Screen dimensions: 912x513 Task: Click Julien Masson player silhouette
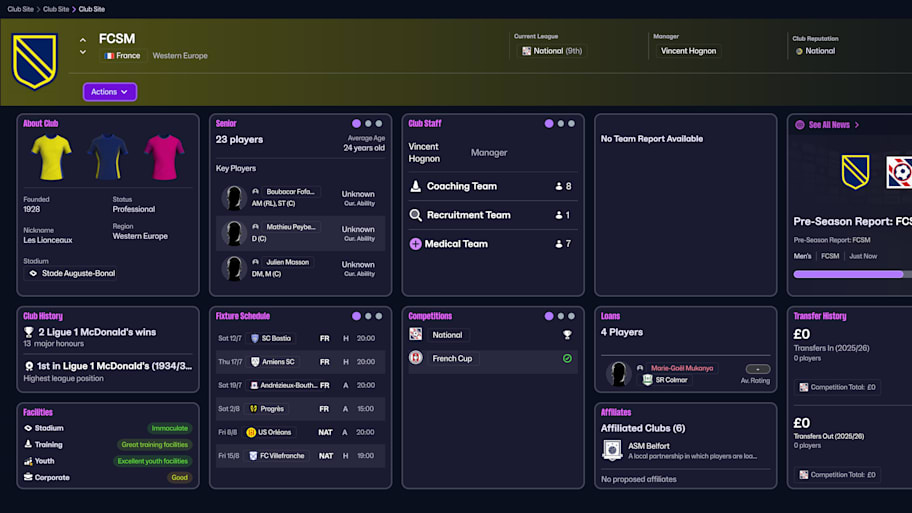[x=234, y=269]
